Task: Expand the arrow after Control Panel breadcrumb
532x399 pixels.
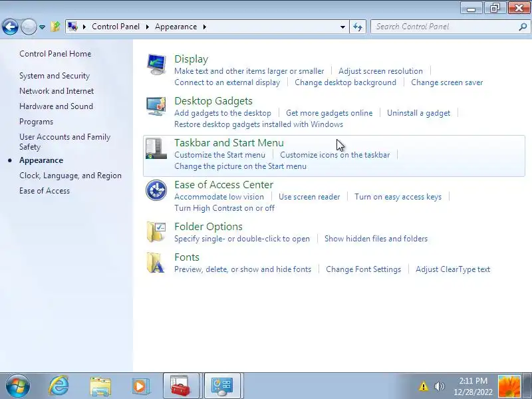Action: (x=147, y=27)
